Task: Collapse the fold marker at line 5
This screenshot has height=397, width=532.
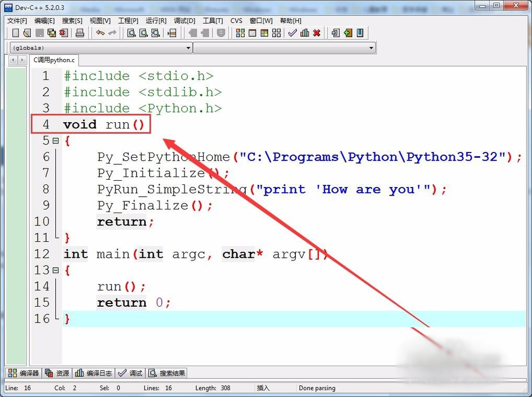Action: click(x=56, y=140)
